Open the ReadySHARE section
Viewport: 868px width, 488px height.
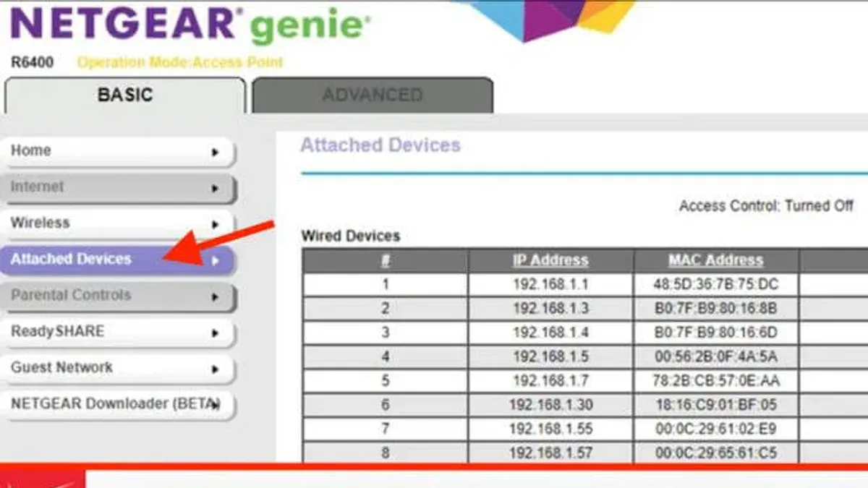pos(119,332)
